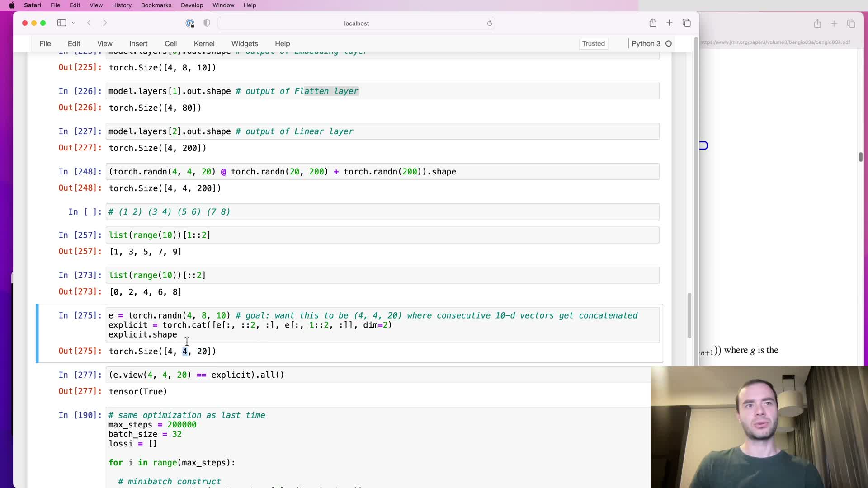The height and width of the screenshot is (488, 868).
Task: Reload the localhost page
Action: (x=489, y=23)
